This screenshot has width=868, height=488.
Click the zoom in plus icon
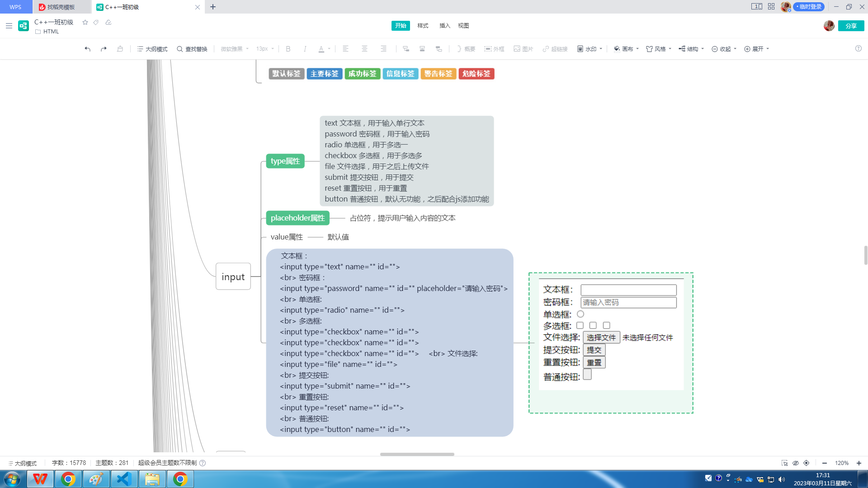click(x=859, y=463)
